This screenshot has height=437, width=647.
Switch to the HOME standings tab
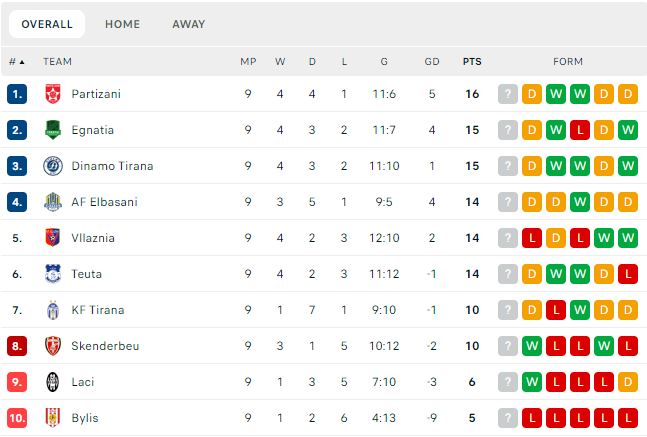point(122,24)
